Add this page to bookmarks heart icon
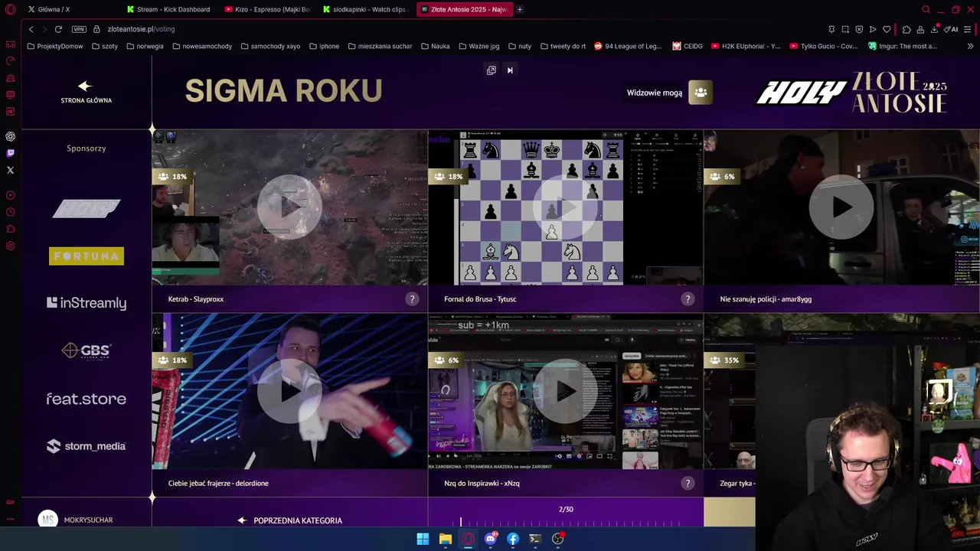 pos(887,29)
